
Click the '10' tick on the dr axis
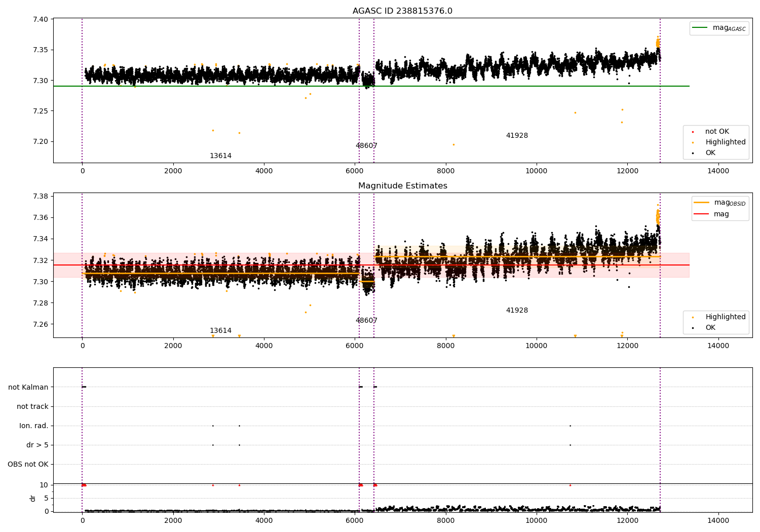44,485
